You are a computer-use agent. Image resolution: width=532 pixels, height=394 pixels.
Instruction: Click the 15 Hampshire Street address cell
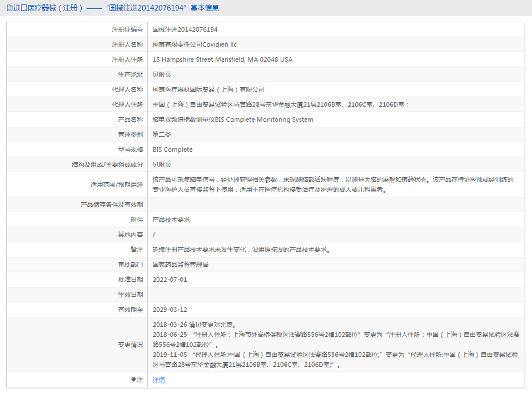coord(222,59)
